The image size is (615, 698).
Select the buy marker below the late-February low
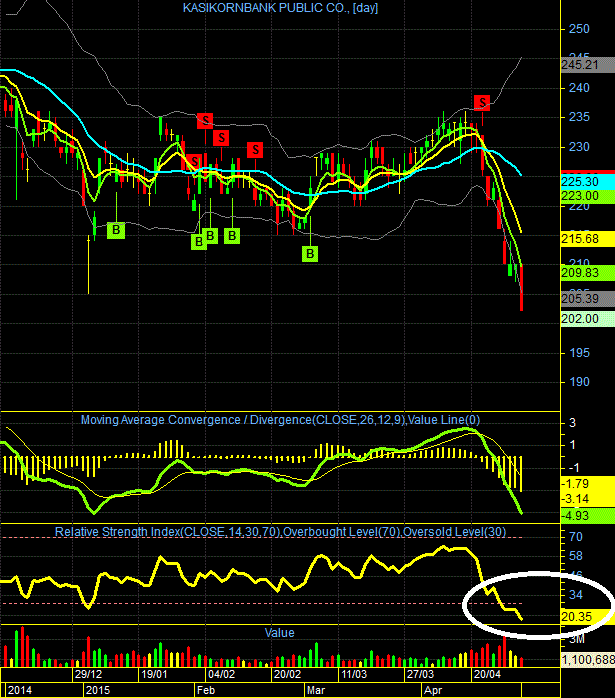coord(310,254)
